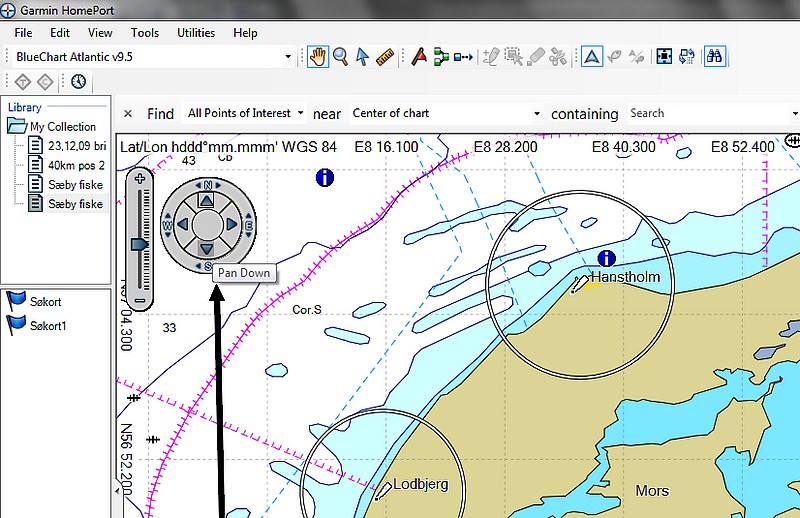Open the Tools menu
This screenshot has height=518, width=800.
[x=145, y=33]
